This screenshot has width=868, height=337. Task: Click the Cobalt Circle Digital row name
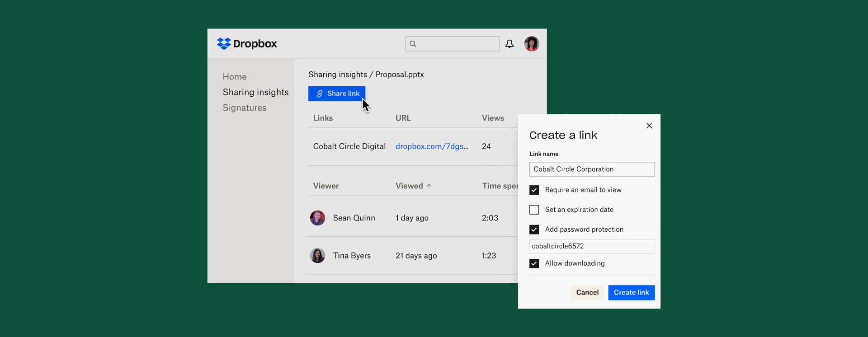[349, 146]
